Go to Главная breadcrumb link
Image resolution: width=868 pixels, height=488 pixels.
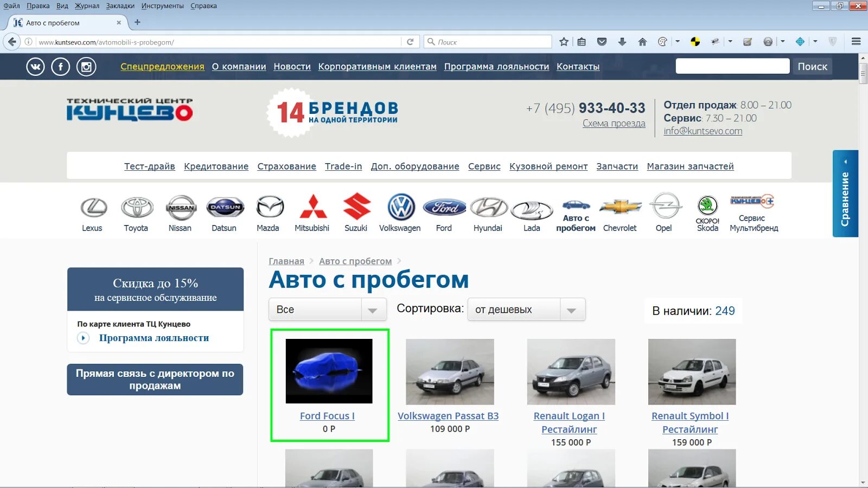click(286, 261)
